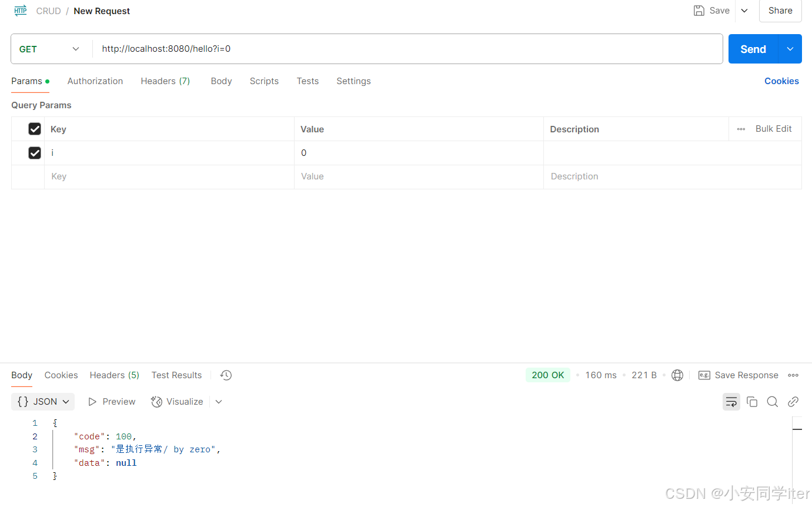Click the network globe icon
This screenshot has width=812, height=507.
point(677,375)
